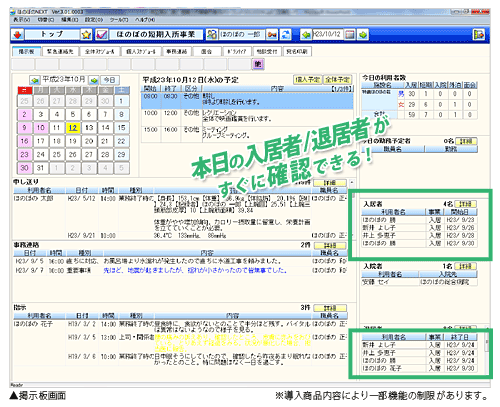The width and height of the screenshot is (500, 407).
Task: Switch to the 緊急連絡先 tab
Action: click(x=60, y=51)
